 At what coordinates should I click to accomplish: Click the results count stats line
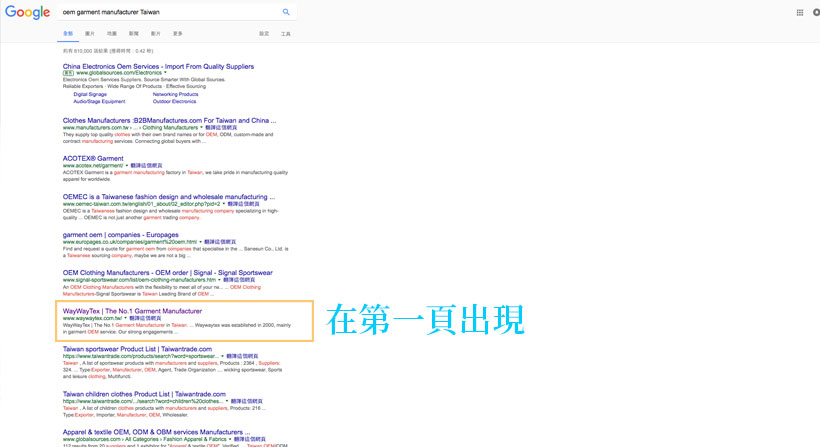click(108, 51)
